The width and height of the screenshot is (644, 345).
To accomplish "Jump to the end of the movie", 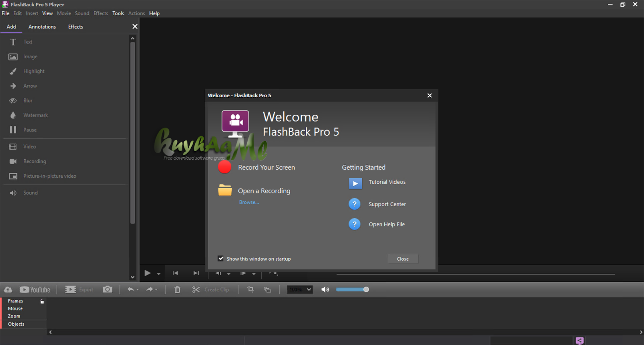I will coord(196,273).
